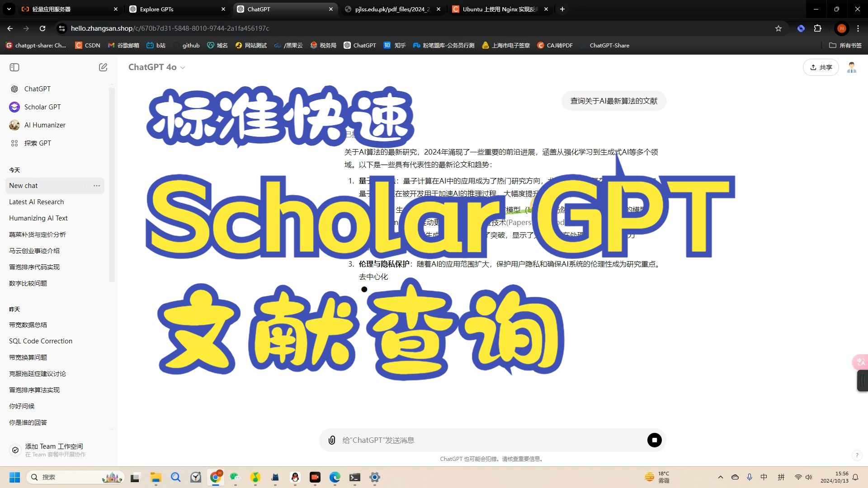868x488 pixels.
Task: Click the help question mark icon
Action: click(x=856, y=455)
